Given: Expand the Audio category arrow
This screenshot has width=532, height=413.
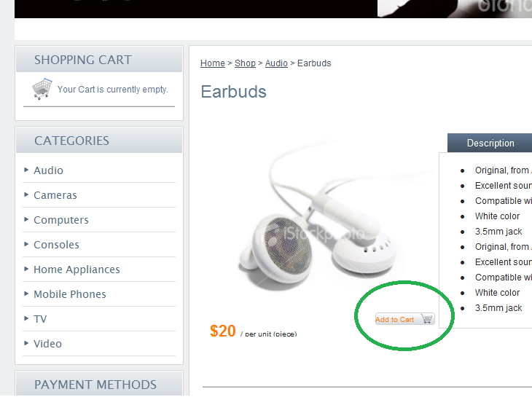Looking at the screenshot, I should [x=26, y=170].
